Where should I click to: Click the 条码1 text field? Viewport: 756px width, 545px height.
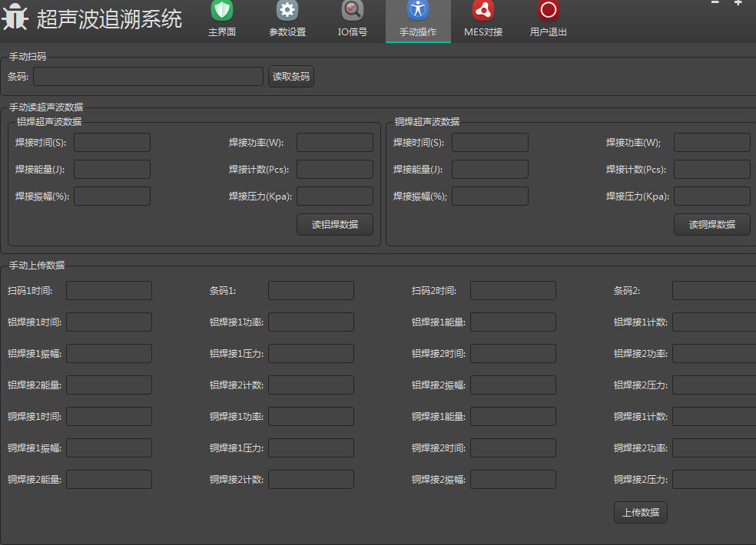point(311,290)
